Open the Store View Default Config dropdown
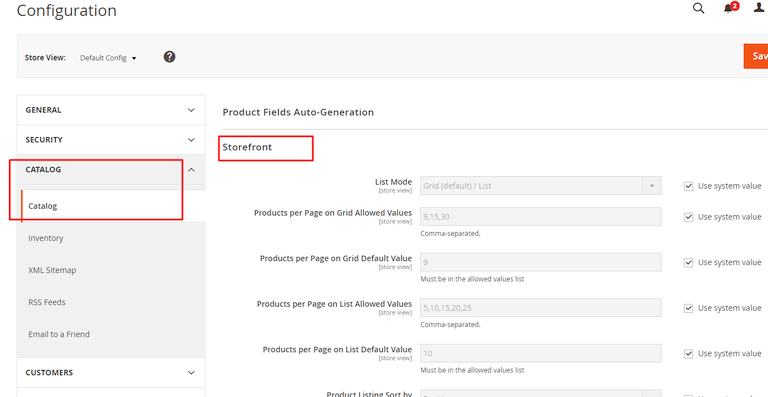This screenshot has height=397, width=768. (108, 58)
